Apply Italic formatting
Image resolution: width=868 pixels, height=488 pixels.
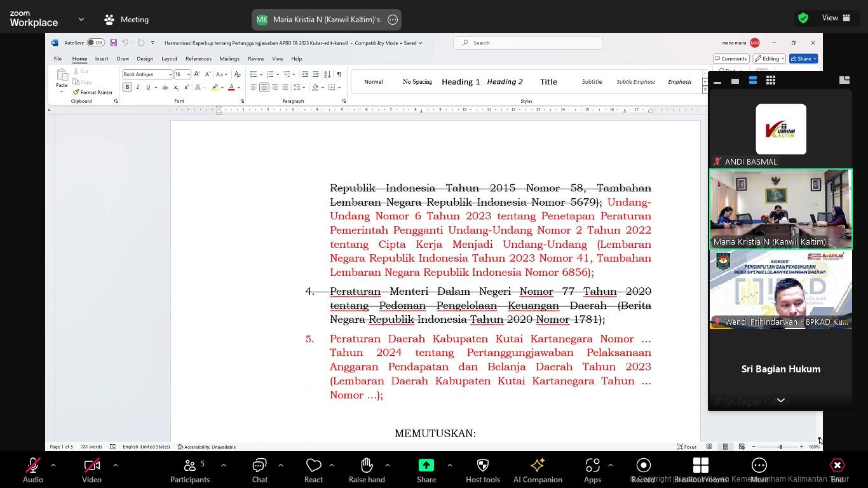(x=137, y=87)
